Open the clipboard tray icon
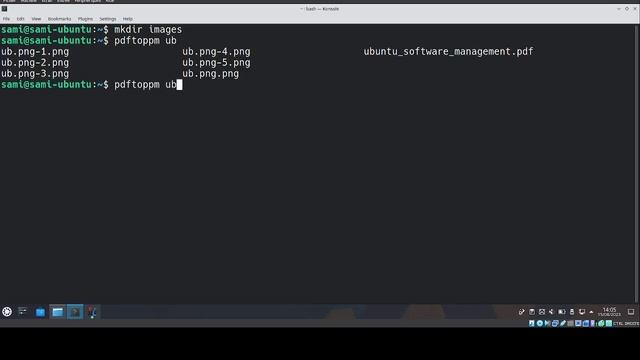 click(x=532, y=312)
